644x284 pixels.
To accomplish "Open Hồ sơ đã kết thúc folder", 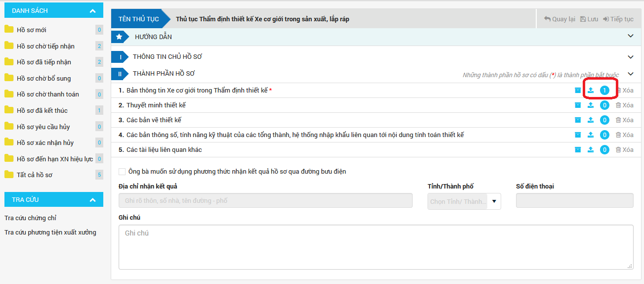I will (x=42, y=110).
